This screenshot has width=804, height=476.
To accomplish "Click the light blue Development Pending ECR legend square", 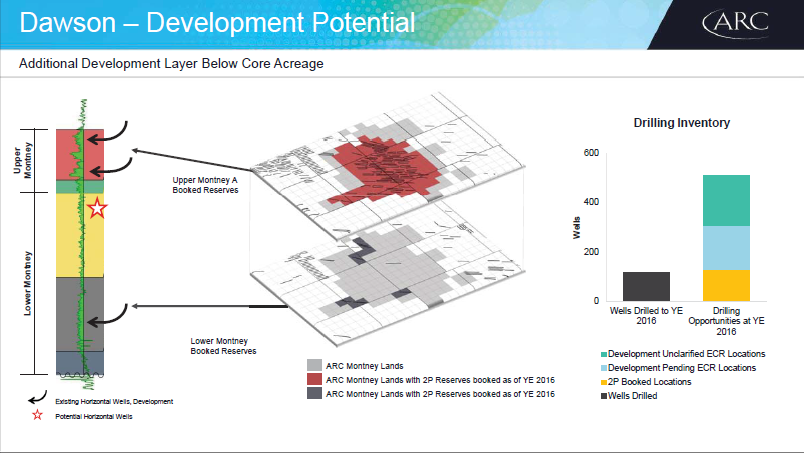I will (x=604, y=368).
